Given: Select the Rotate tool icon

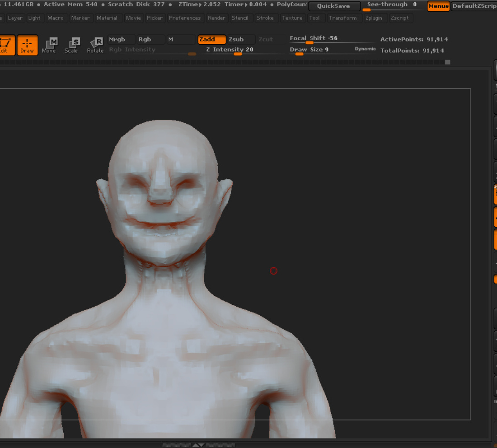Looking at the screenshot, I should (95, 45).
